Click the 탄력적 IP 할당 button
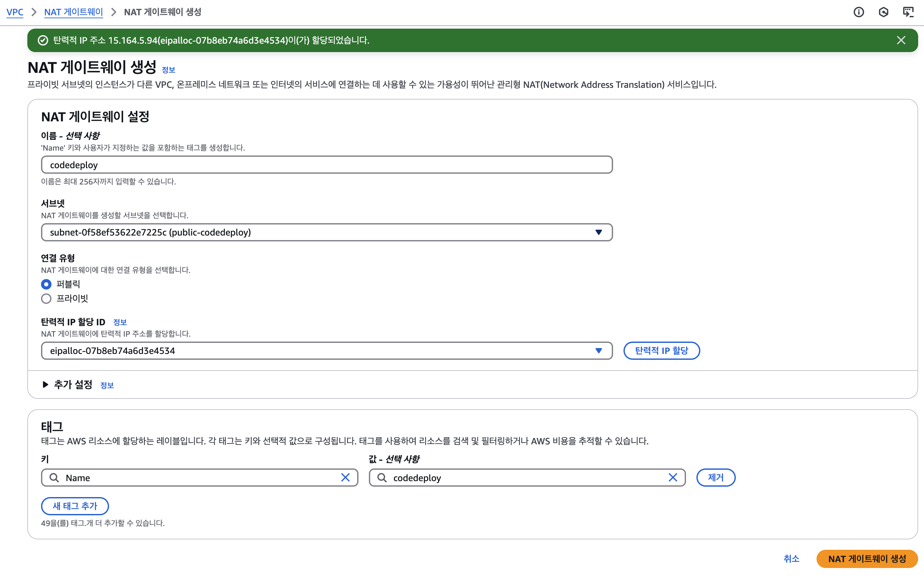The width and height of the screenshot is (924, 581). coord(661,350)
